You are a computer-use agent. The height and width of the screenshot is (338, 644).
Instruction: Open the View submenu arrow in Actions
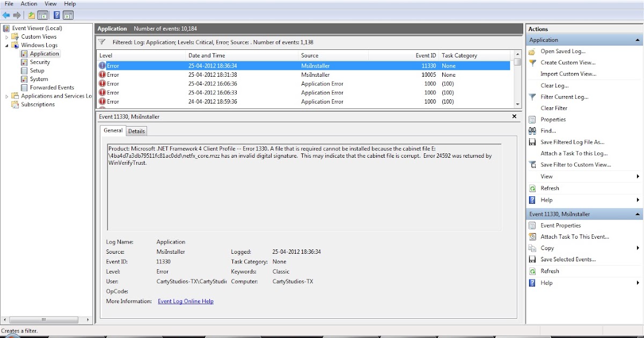pyautogui.click(x=638, y=177)
